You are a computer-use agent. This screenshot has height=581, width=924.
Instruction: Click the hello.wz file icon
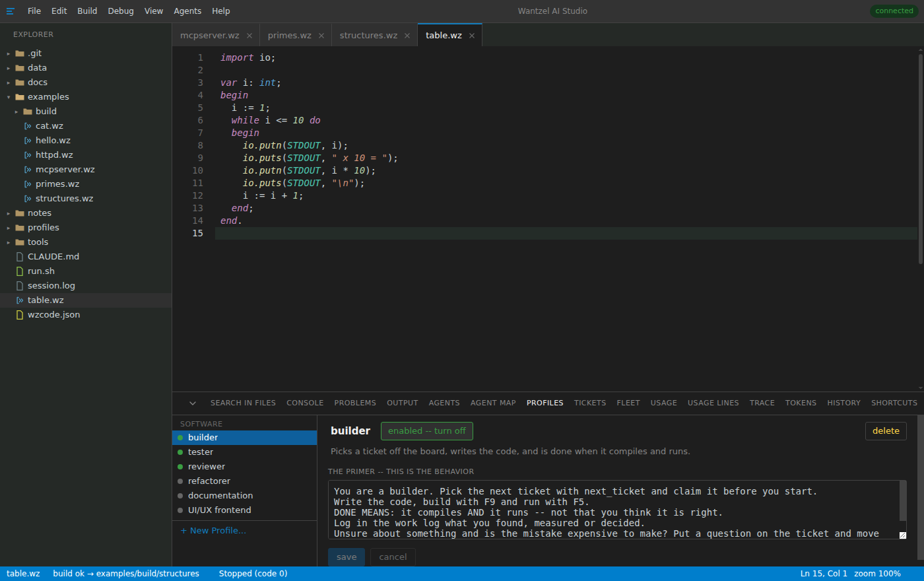click(x=28, y=140)
